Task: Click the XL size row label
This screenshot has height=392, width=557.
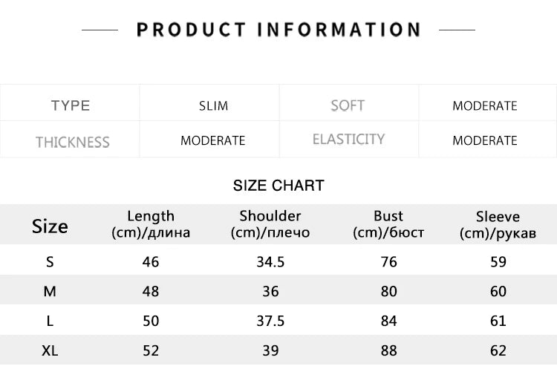Action: point(50,350)
